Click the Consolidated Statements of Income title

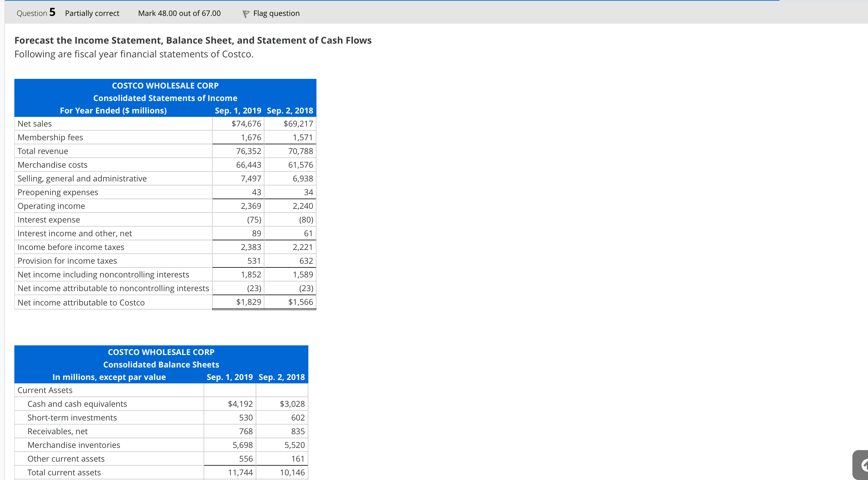pos(165,98)
